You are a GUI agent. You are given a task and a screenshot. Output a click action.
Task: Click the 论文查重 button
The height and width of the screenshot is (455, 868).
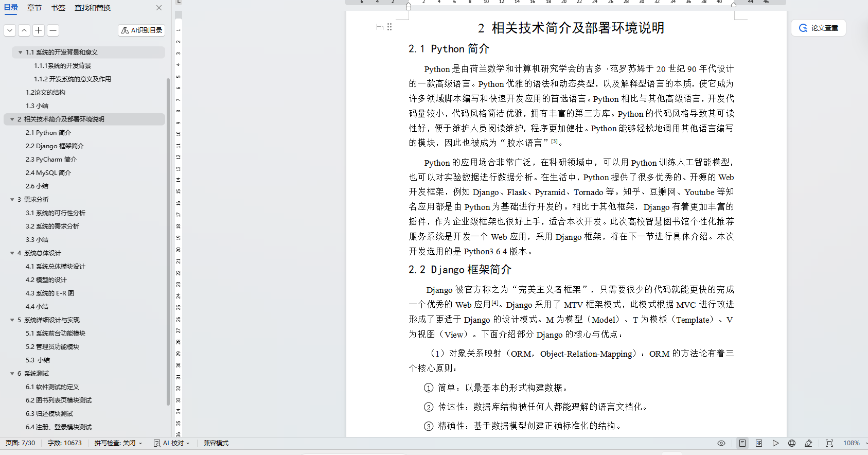point(819,28)
